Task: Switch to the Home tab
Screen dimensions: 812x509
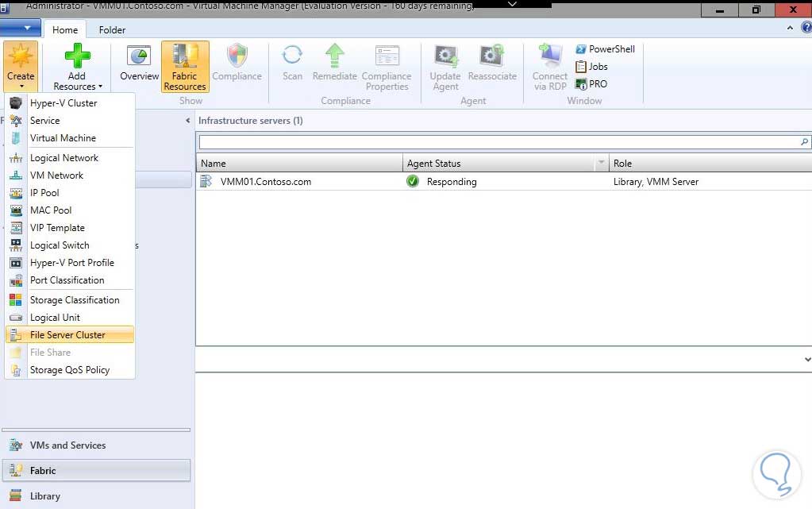Action: pos(65,30)
